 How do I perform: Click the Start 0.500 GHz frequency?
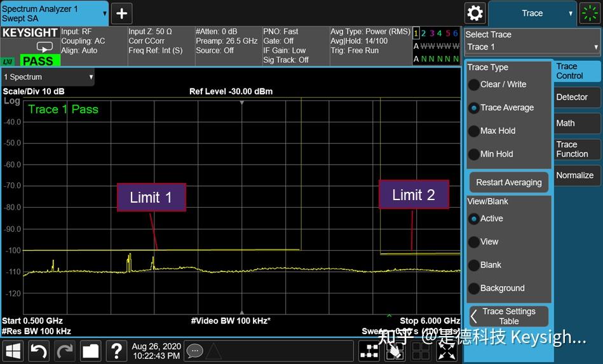[32, 321]
